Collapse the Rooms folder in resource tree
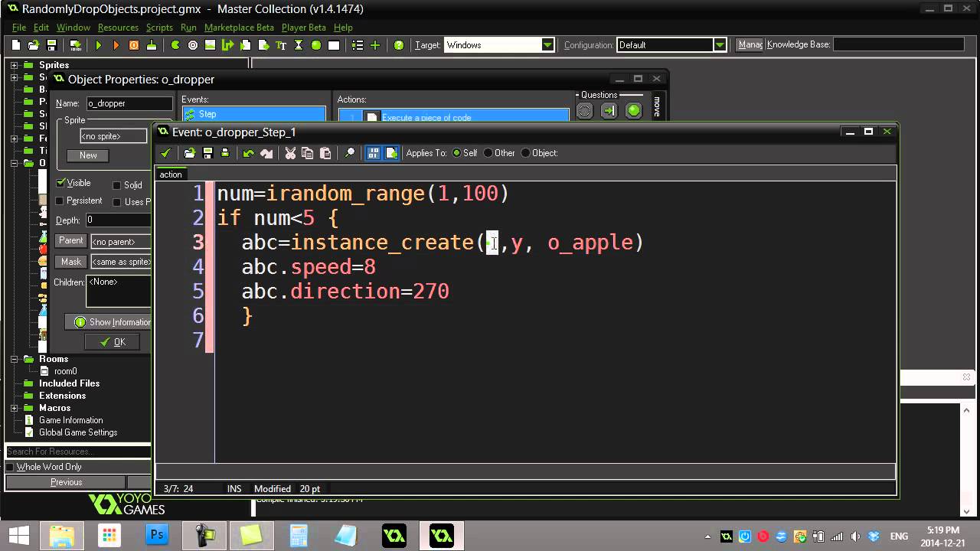This screenshot has height=551, width=980. coord(14,359)
